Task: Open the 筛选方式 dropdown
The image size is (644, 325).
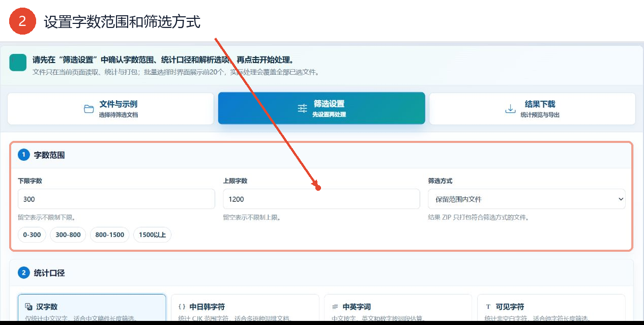Action: click(x=526, y=199)
